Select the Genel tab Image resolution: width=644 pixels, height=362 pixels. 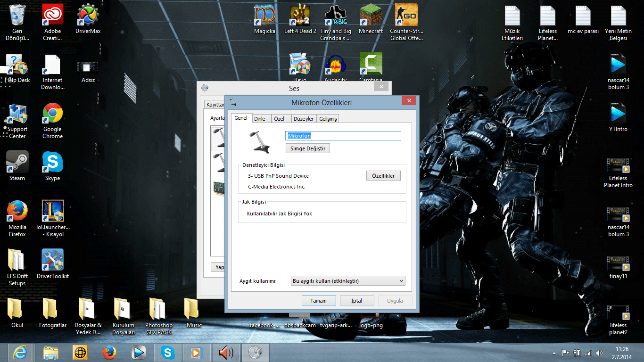[x=241, y=118]
